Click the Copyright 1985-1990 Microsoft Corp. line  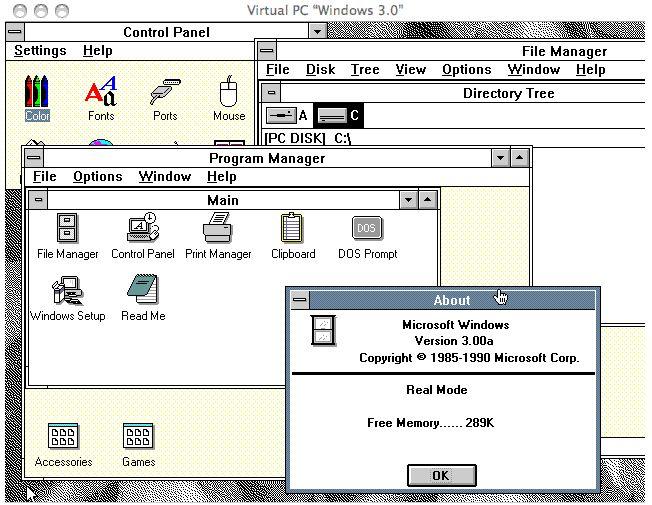[x=469, y=358]
